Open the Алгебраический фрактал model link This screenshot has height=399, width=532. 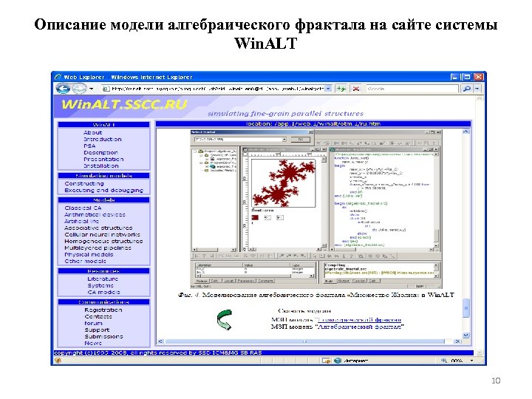pyautogui.click(x=360, y=327)
